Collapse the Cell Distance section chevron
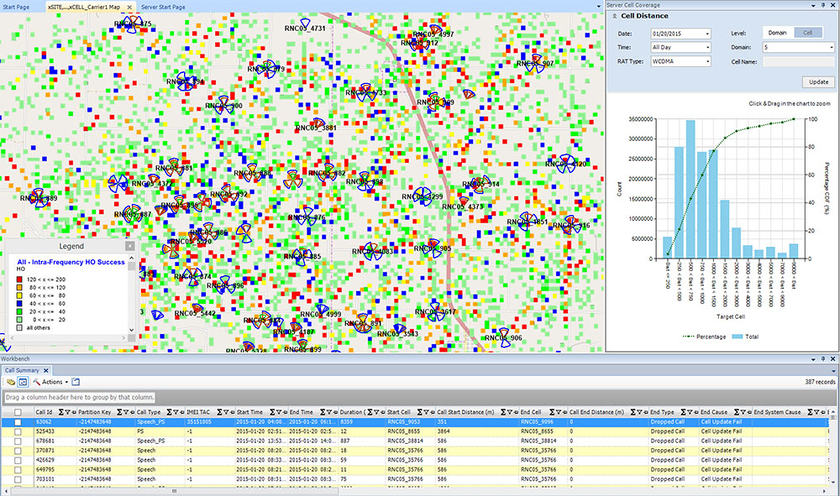Screen dimensions: 840x496 coord(613,18)
